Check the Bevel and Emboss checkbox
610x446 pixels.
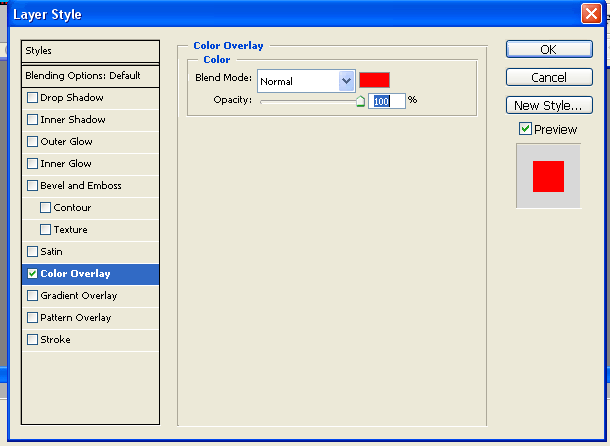pyautogui.click(x=32, y=185)
